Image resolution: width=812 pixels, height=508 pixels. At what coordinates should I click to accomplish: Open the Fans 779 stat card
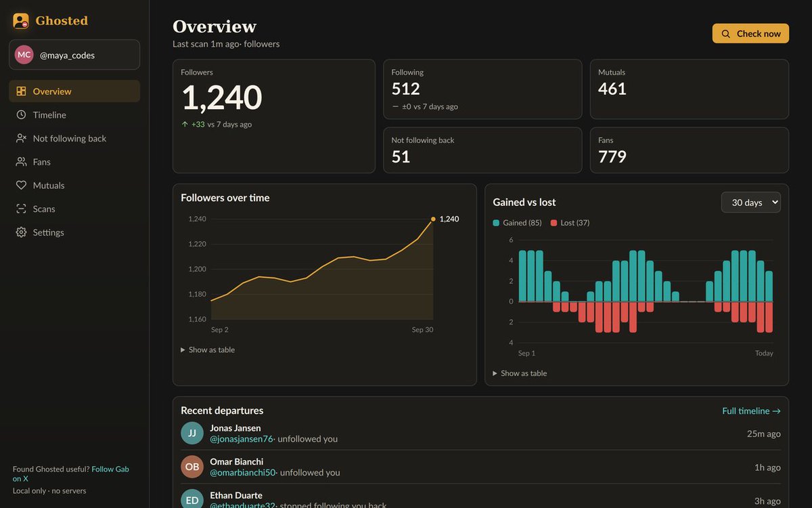(690, 150)
